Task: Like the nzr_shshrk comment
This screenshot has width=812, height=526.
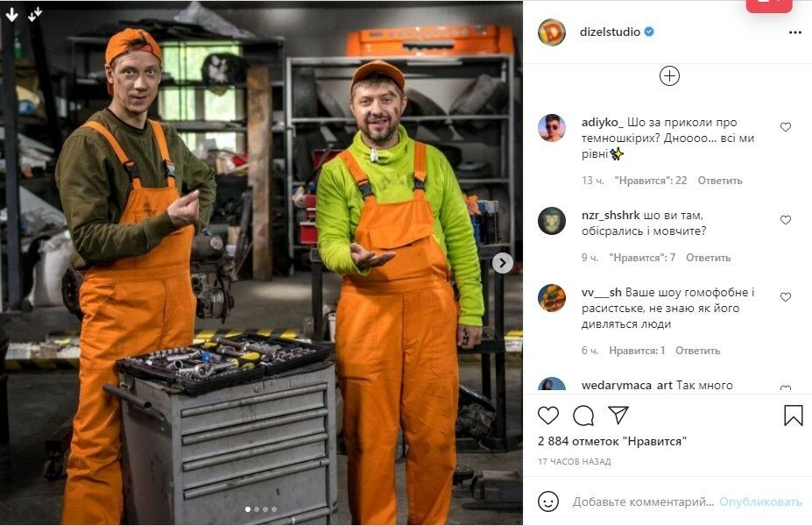Action: coord(786,220)
